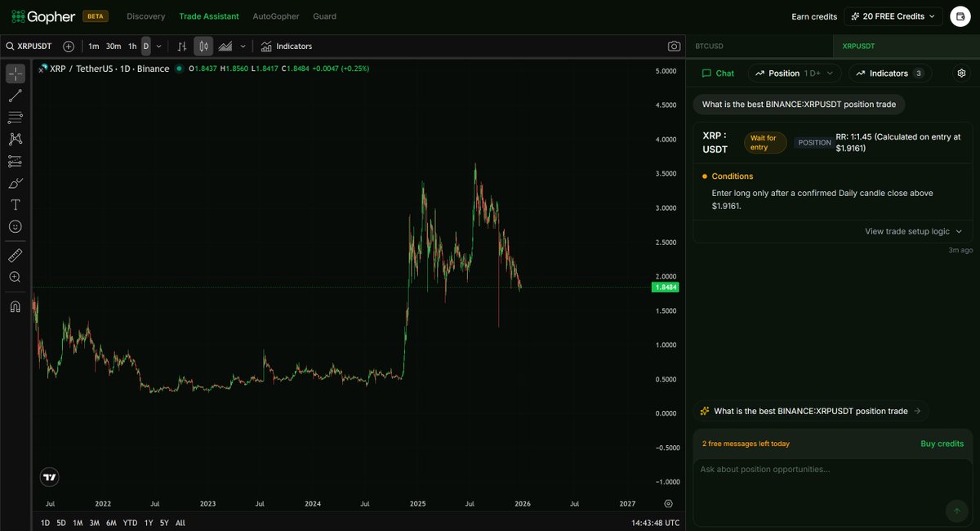
Task: Select candlestick chart style
Action: 203,47
